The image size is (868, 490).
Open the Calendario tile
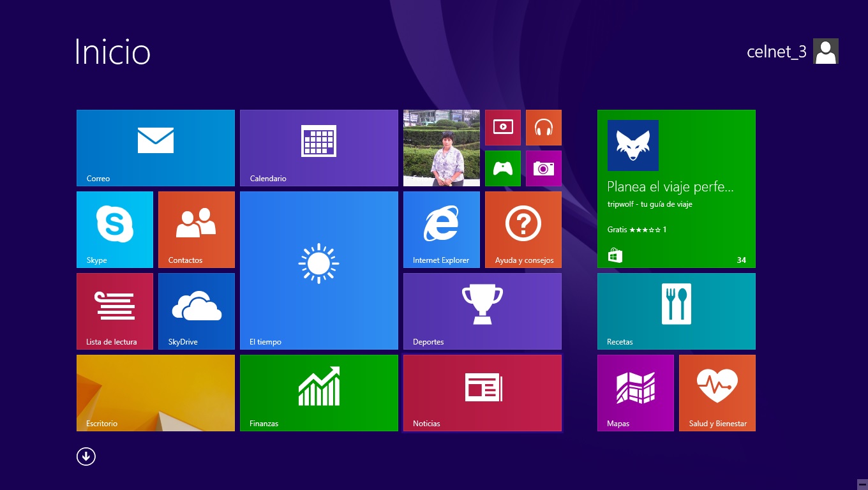319,148
